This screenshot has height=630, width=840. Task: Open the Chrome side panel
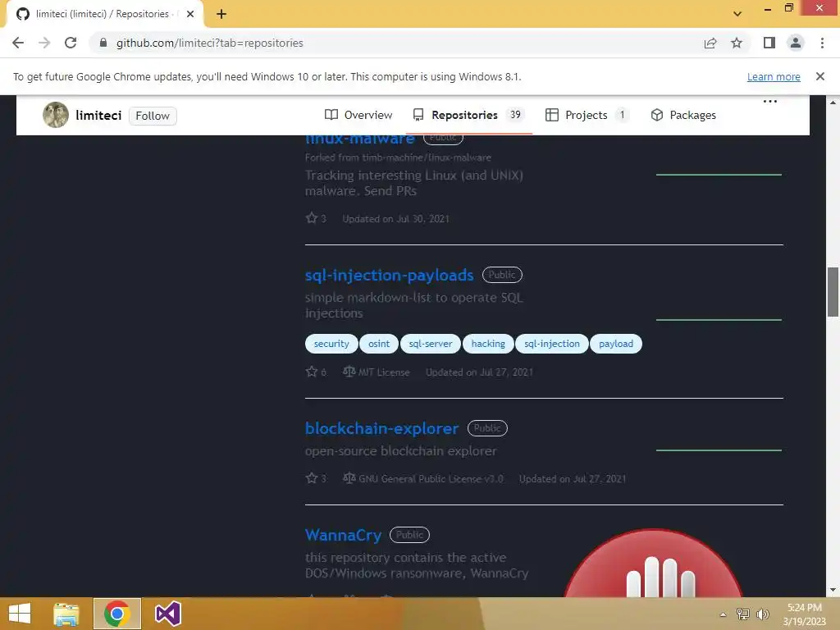tap(769, 43)
